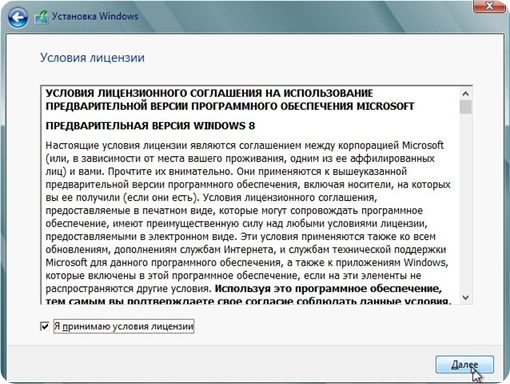
Task: Click the license scrollbar down arrow
Action: coord(466,297)
